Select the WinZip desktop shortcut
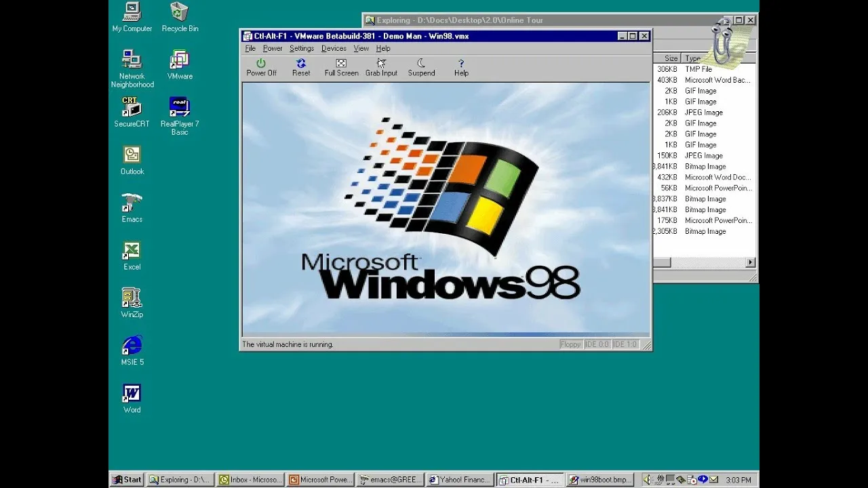The width and height of the screenshot is (868, 488). click(132, 303)
